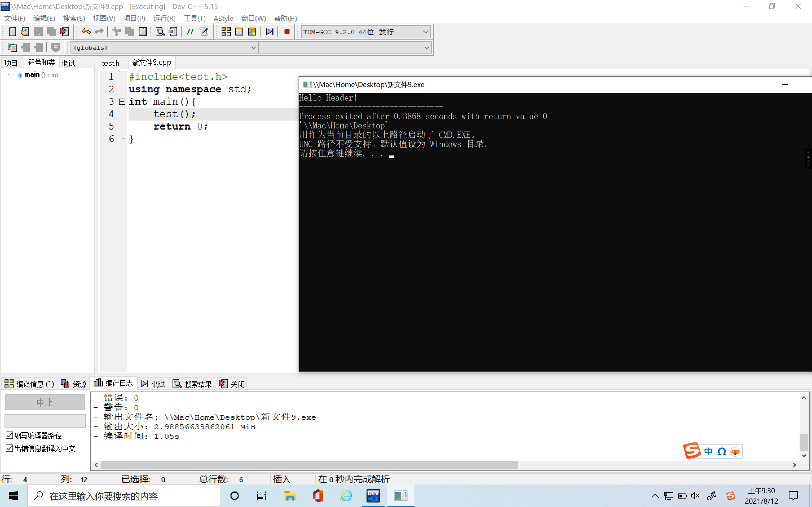Click the Paste clipboard icon

click(x=143, y=32)
